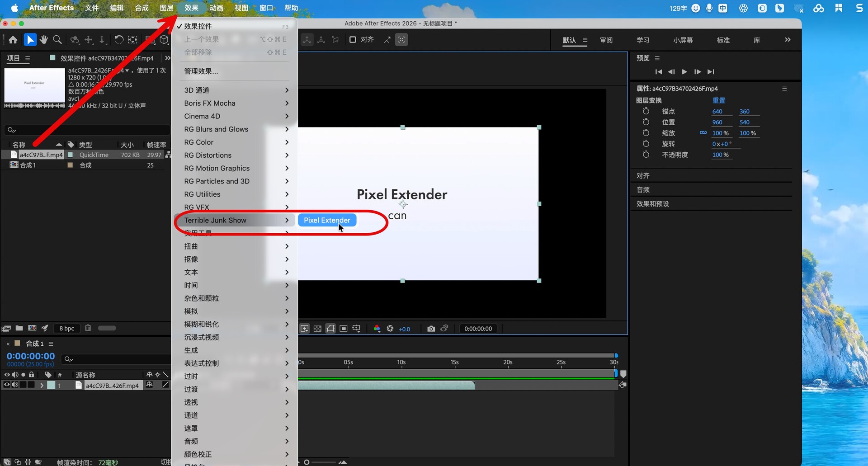Expand layer 1 properties in timeline
The width and height of the screenshot is (868, 466).
coord(42,385)
